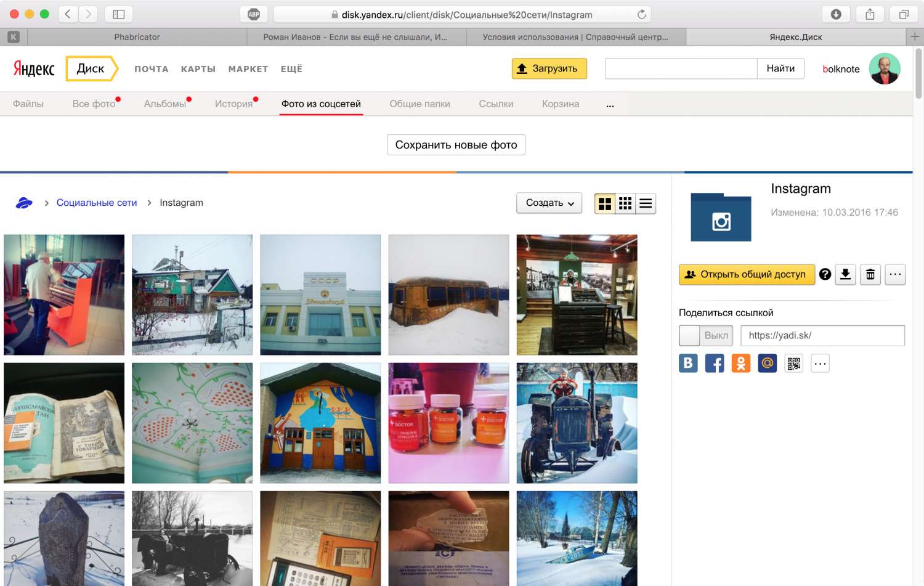Open more folder actions beside trash icon
The image size is (924, 586).
tap(896, 274)
